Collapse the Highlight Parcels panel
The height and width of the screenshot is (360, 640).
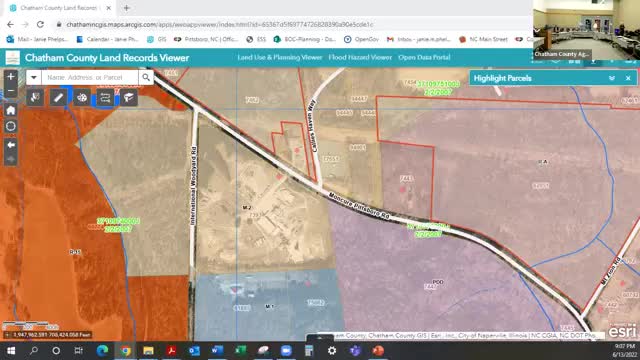click(x=611, y=78)
